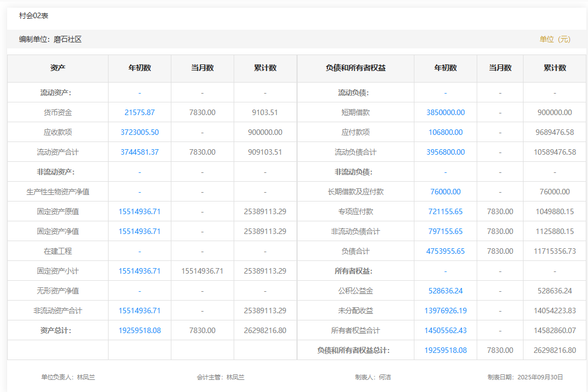Image resolution: width=588 pixels, height=392 pixels.
Task: Click 长期借款及应付款 opening value 76000.00
Action: coord(445,192)
